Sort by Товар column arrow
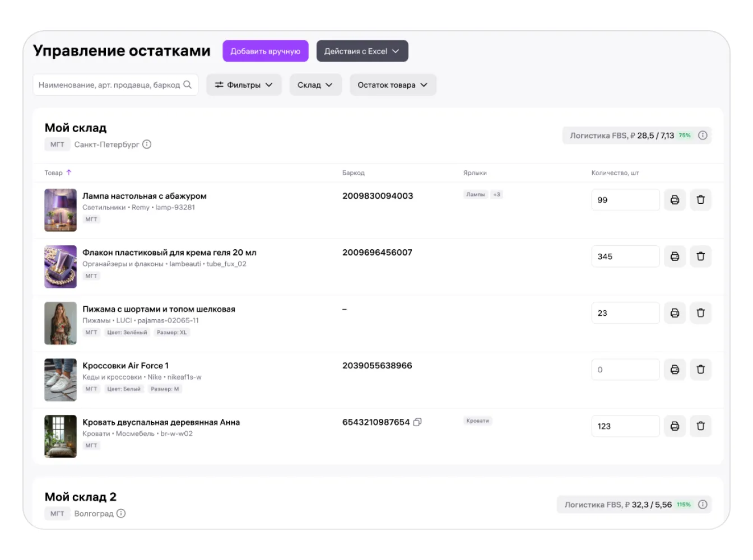Image resolution: width=753 pixels, height=560 pixels. point(69,172)
